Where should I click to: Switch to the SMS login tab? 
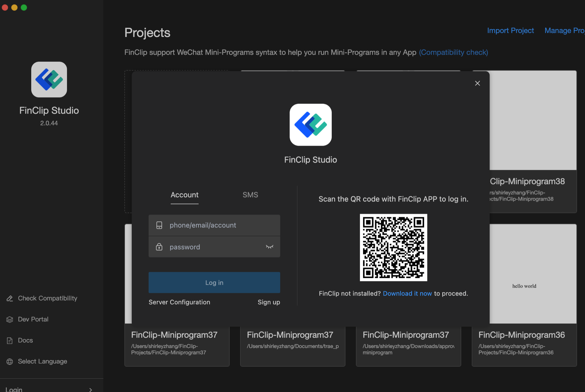pos(250,195)
